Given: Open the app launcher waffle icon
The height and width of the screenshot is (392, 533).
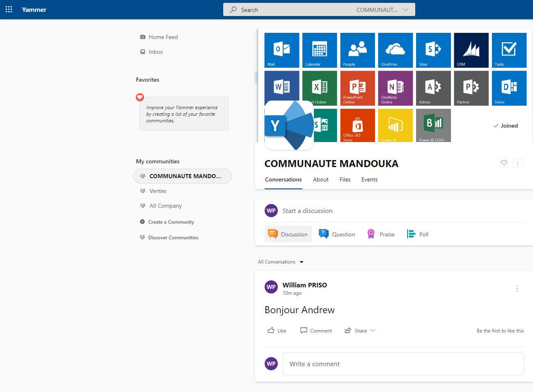Looking at the screenshot, I should (x=9, y=9).
